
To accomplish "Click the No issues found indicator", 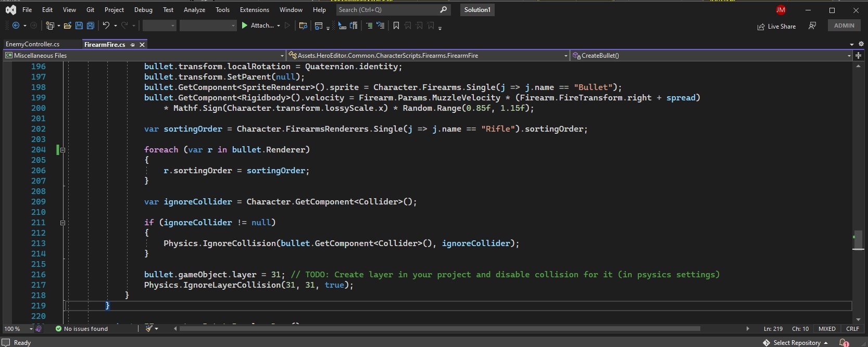I will tap(82, 329).
